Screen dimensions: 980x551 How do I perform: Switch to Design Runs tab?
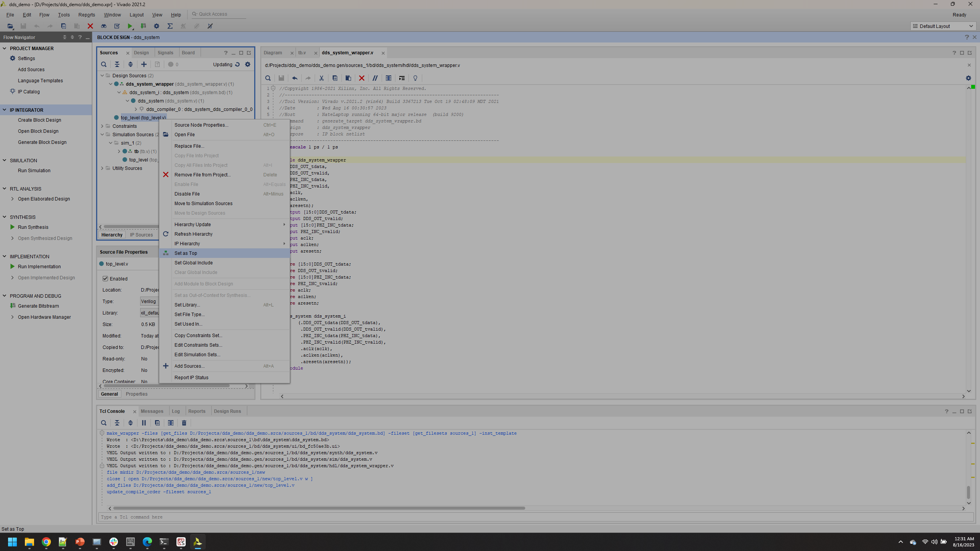tap(227, 411)
